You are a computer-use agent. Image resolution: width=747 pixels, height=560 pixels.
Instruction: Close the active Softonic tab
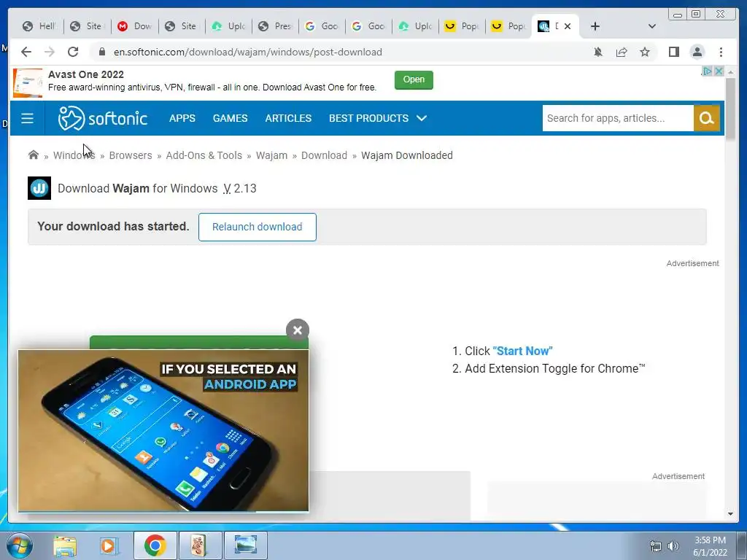568,26
